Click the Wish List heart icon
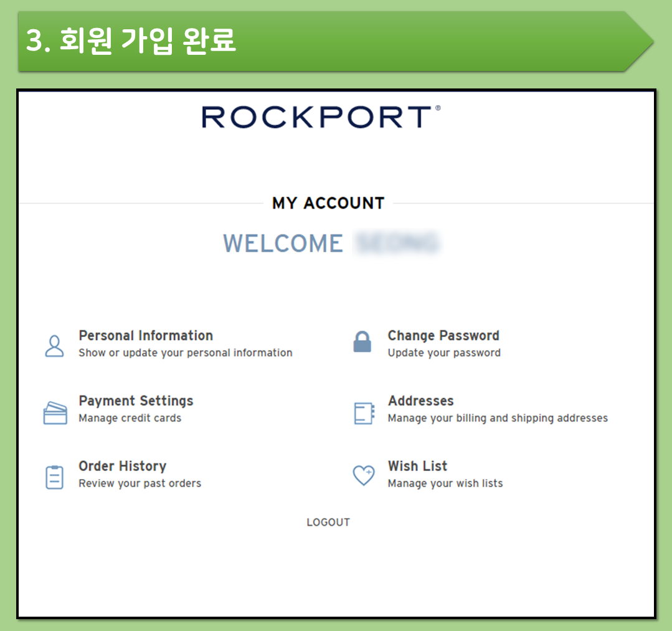 (x=364, y=475)
